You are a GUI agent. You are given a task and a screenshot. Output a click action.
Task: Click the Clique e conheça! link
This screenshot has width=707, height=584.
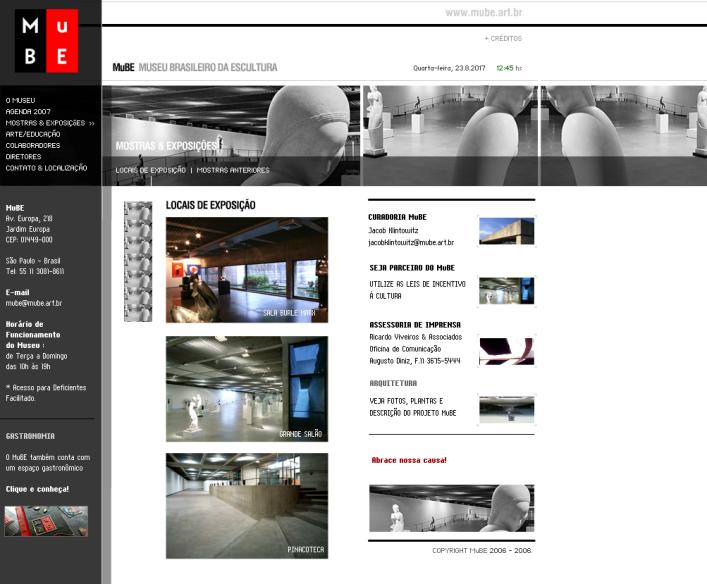37,489
